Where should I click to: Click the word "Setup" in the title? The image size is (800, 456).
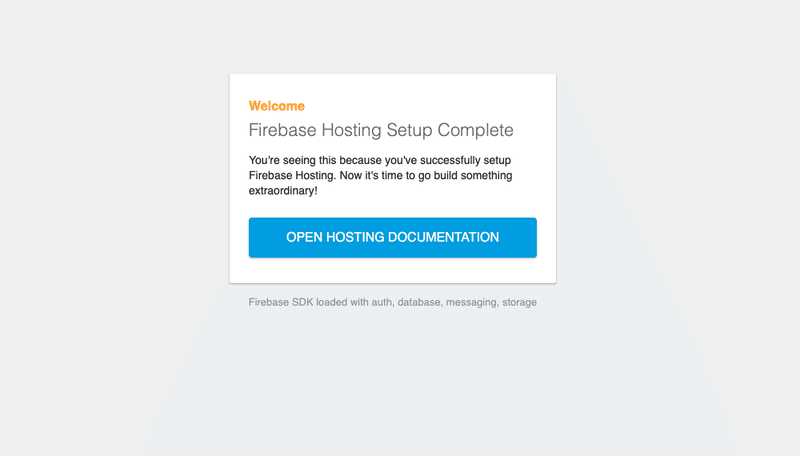(409, 130)
